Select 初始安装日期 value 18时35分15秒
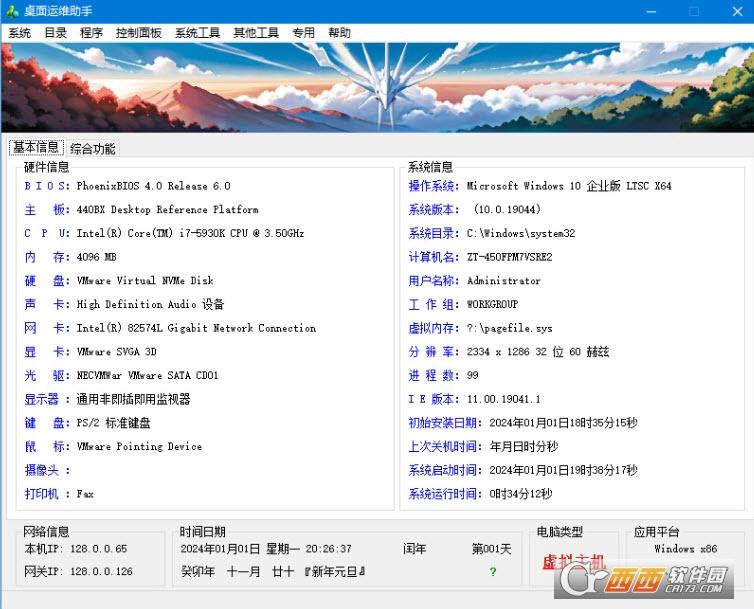Image resolution: width=754 pixels, height=609 pixels. [x=563, y=423]
